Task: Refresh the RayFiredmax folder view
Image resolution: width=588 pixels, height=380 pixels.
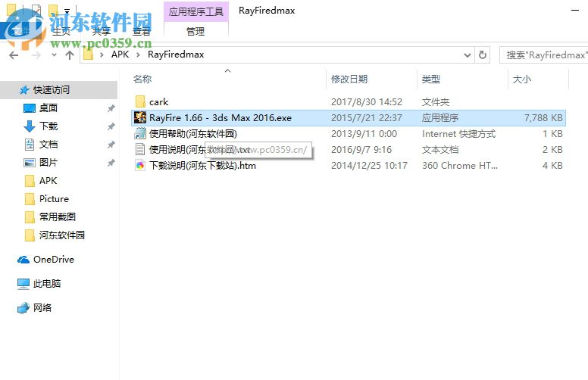Action: (x=483, y=55)
